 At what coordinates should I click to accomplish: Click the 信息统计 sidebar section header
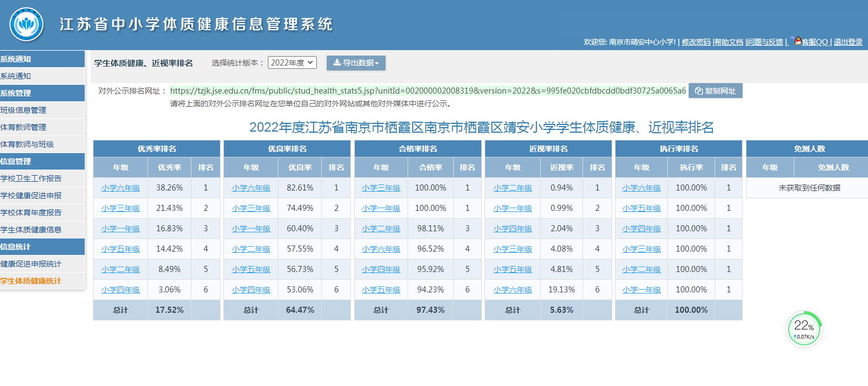click(x=42, y=247)
